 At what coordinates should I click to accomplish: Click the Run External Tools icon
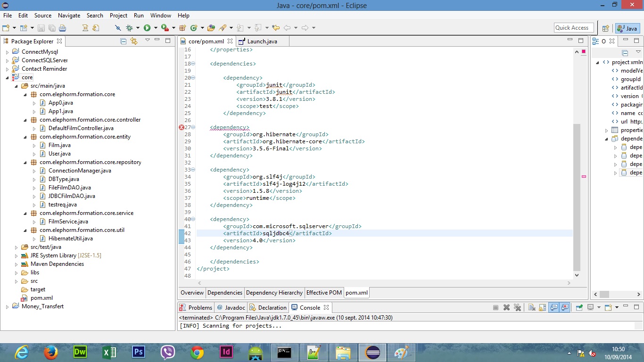(165, 28)
